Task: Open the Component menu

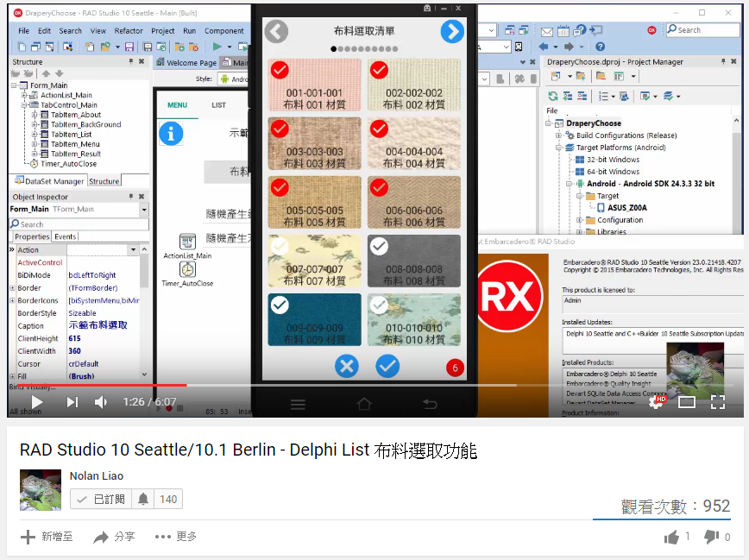Action: [224, 31]
